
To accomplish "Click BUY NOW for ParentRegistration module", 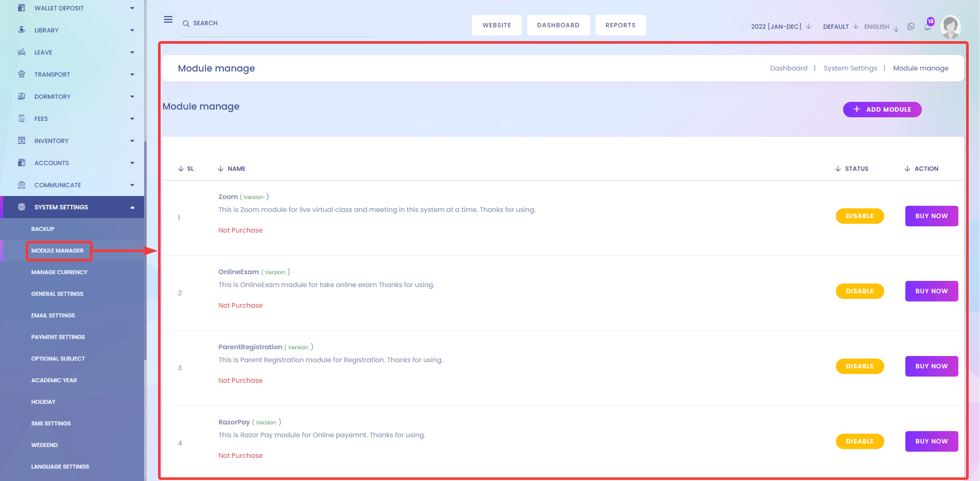I will click(932, 366).
